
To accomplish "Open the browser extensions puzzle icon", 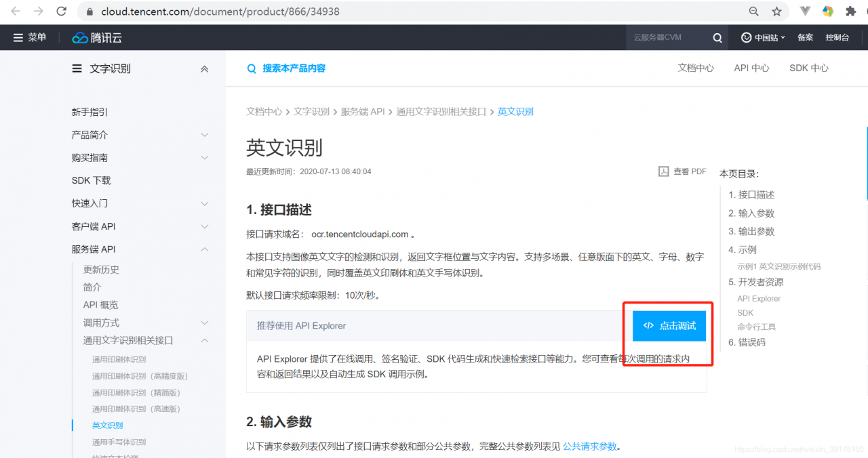I will 850,12.
